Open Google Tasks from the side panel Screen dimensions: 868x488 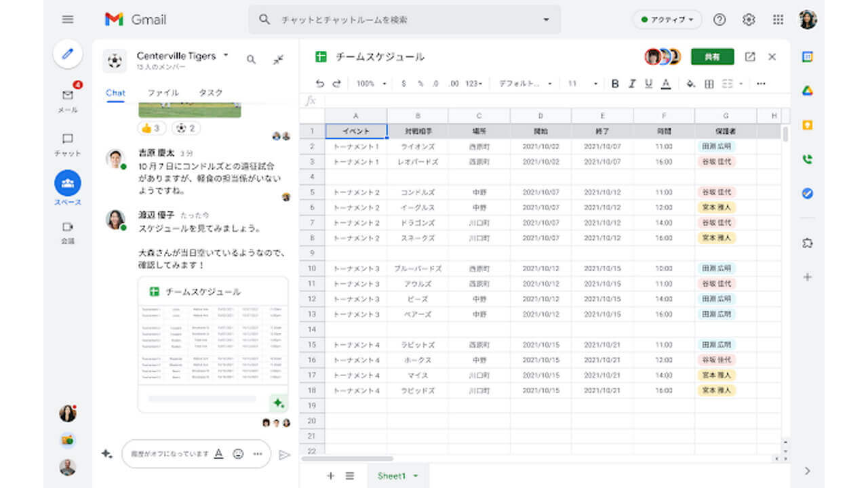click(x=807, y=194)
